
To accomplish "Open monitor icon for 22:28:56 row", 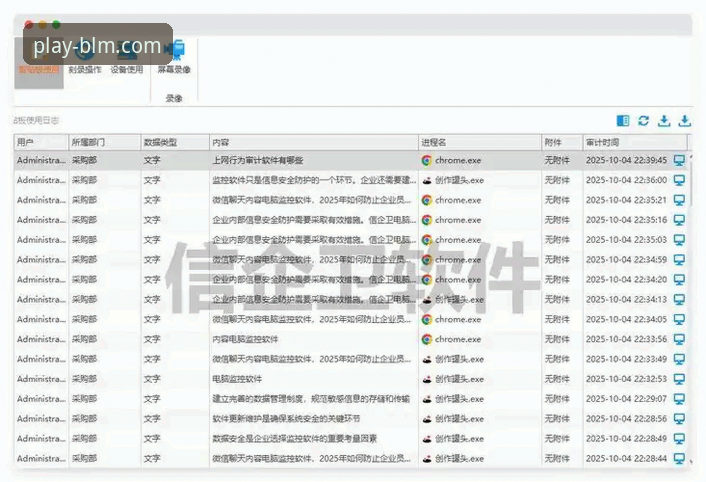I will coord(679,419).
